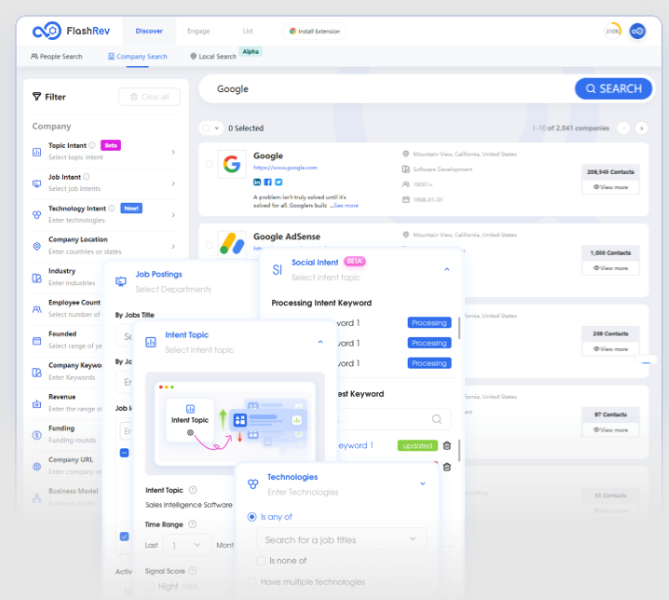Image resolution: width=669 pixels, height=600 pixels.
Task: Click the Revenue filter icon
Action: point(37,404)
